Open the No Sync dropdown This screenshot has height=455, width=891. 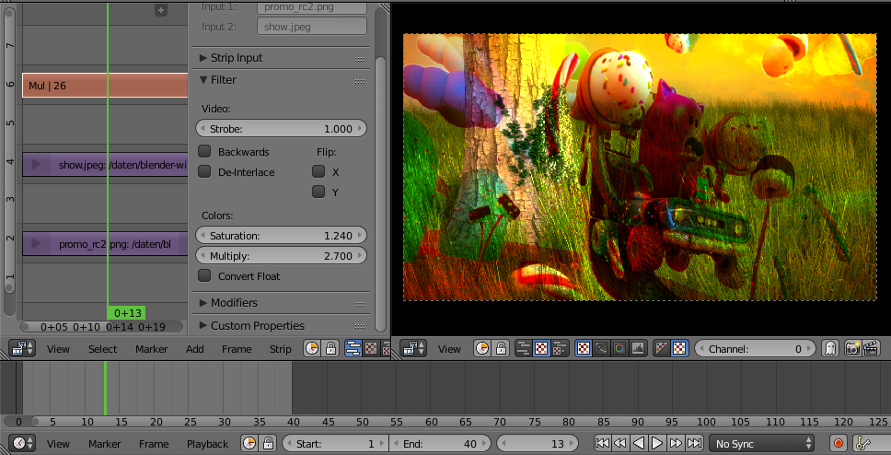(x=761, y=444)
